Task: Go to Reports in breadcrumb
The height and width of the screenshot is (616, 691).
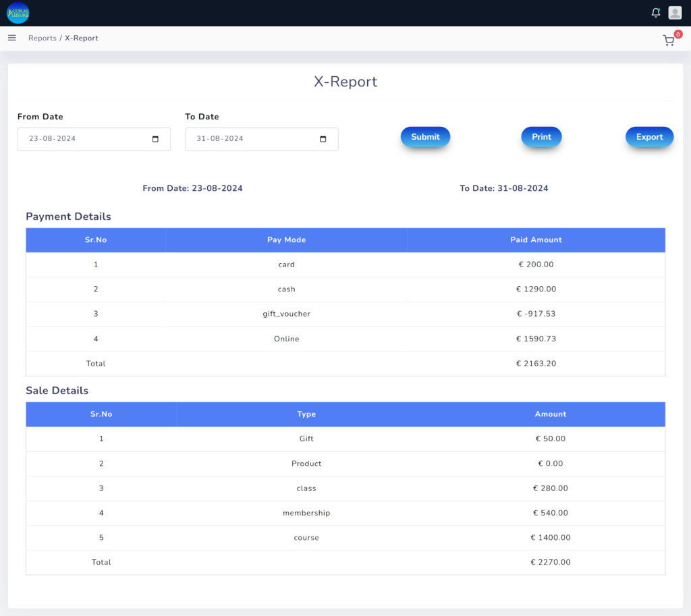Action: (x=42, y=38)
